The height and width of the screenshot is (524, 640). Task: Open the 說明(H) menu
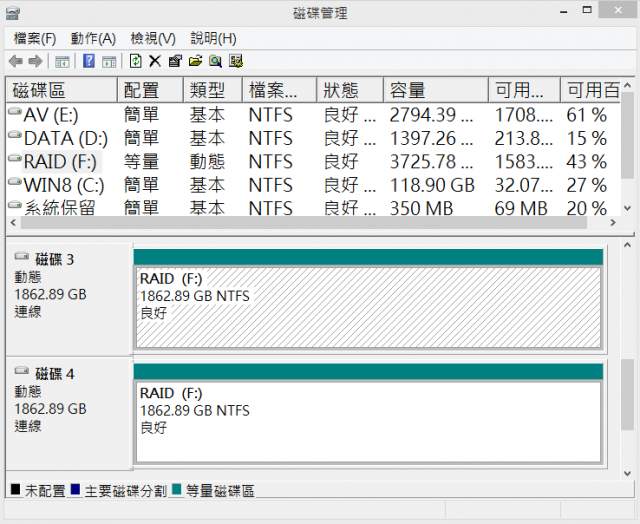click(213, 38)
